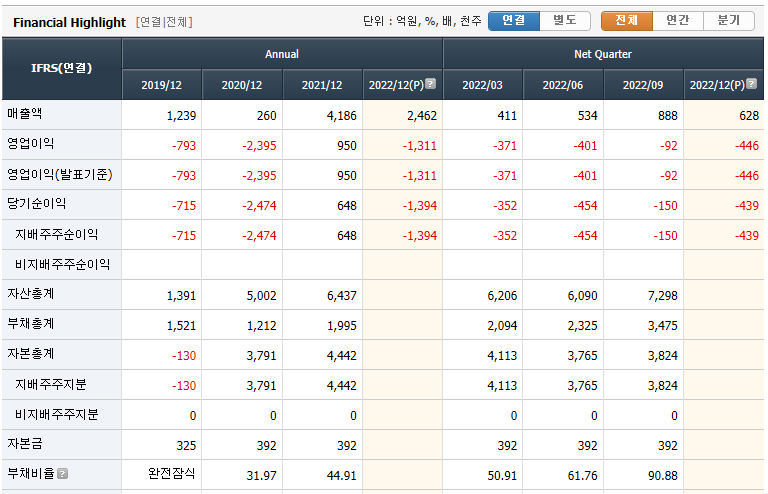Screen dimensions: 768x494
Task: Click the Net Quarter column group header
Action: coord(603,54)
